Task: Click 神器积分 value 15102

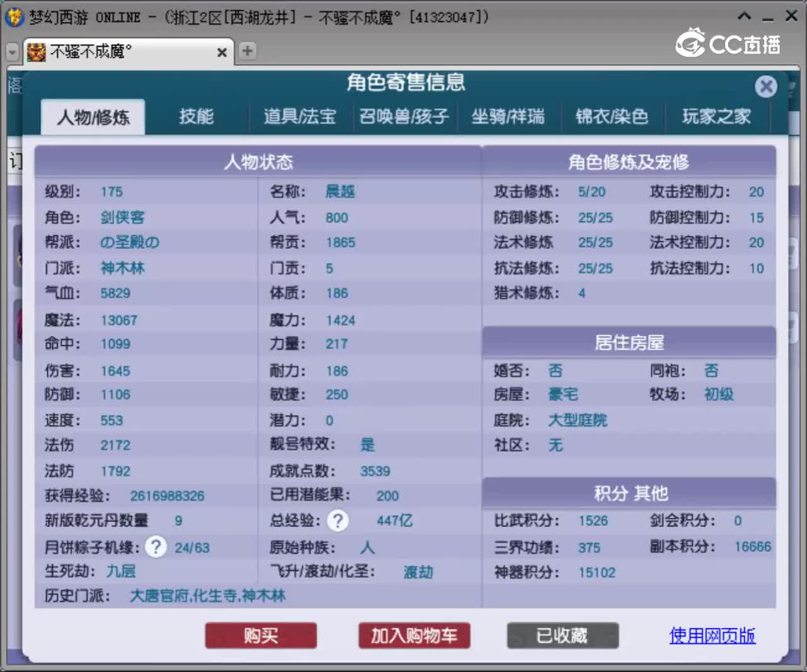Action: pos(597,572)
